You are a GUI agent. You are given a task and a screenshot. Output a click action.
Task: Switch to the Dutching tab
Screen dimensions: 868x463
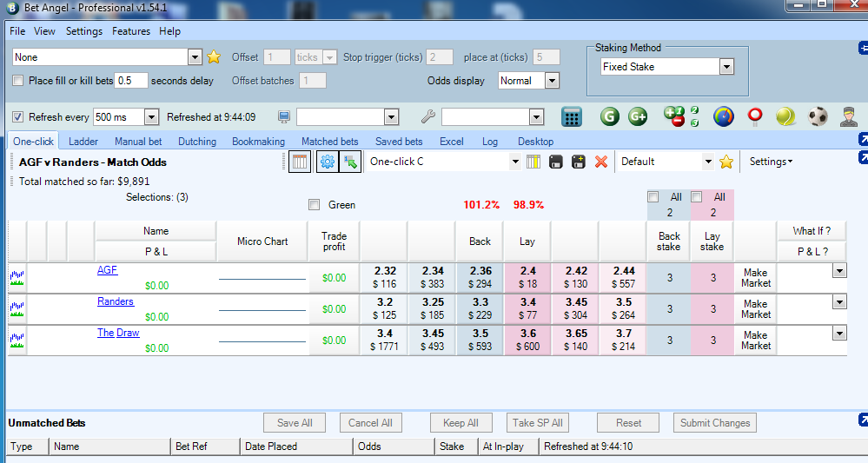[197, 142]
